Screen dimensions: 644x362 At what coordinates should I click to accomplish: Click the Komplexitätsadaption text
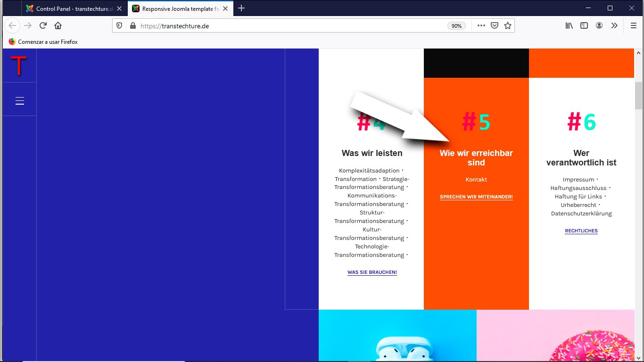(x=369, y=171)
